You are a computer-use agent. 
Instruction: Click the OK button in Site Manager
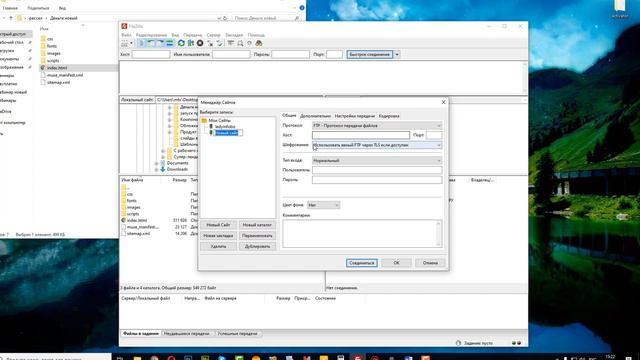(396, 263)
